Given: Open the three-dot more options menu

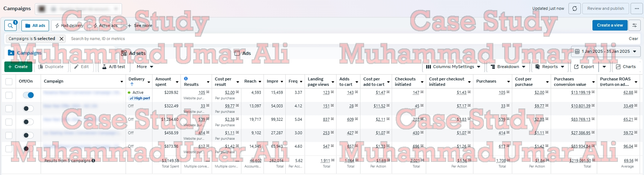Looking at the screenshot, I should tap(637, 8).
